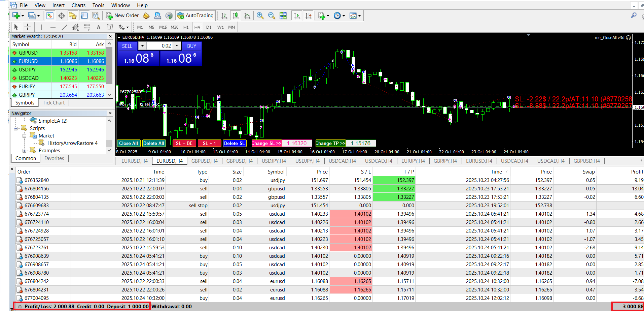The width and height of the screenshot is (644, 311).
Task: Select the Crosshair cursor tool
Action: click(x=28, y=27)
